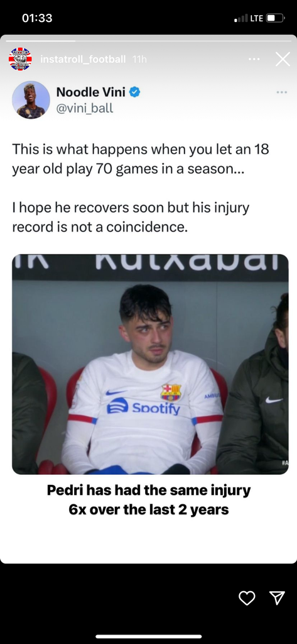Tap the Noodle Vini profile picture
Screen dimensions: 297x644
click(31, 100)
